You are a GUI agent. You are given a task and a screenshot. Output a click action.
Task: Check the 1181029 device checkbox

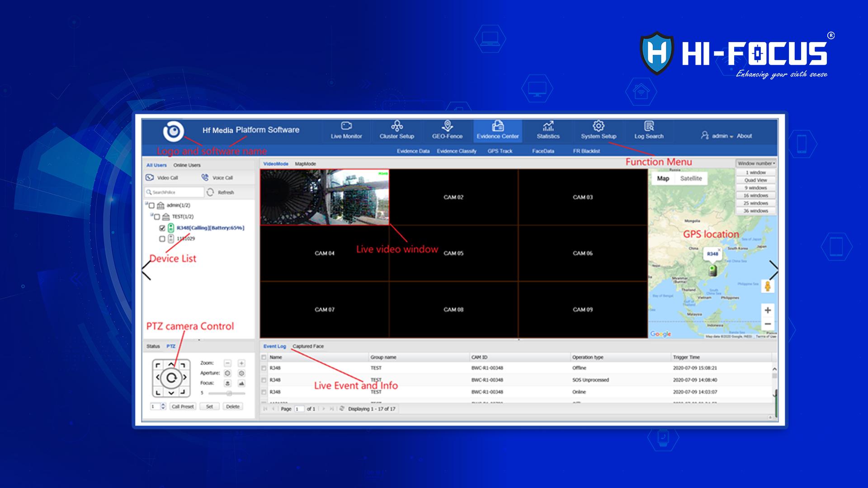click(162, 239)
